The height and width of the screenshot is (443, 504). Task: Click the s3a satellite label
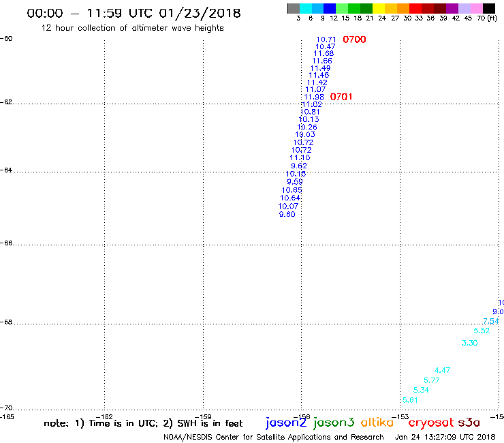469,423
